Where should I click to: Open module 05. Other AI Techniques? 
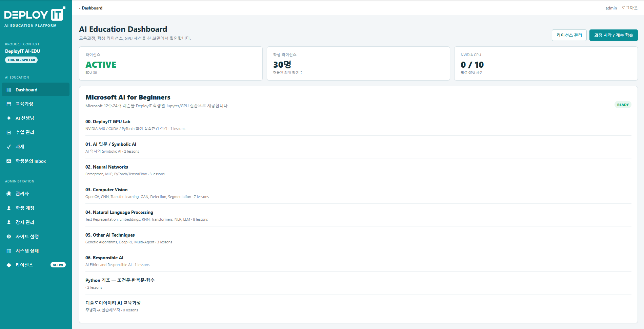[358, 238]
